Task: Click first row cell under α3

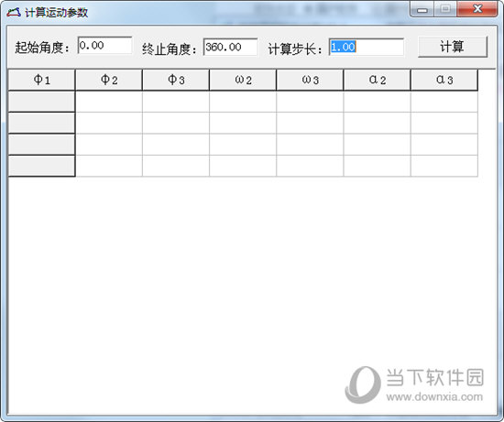Action: (x=444, y=102)
